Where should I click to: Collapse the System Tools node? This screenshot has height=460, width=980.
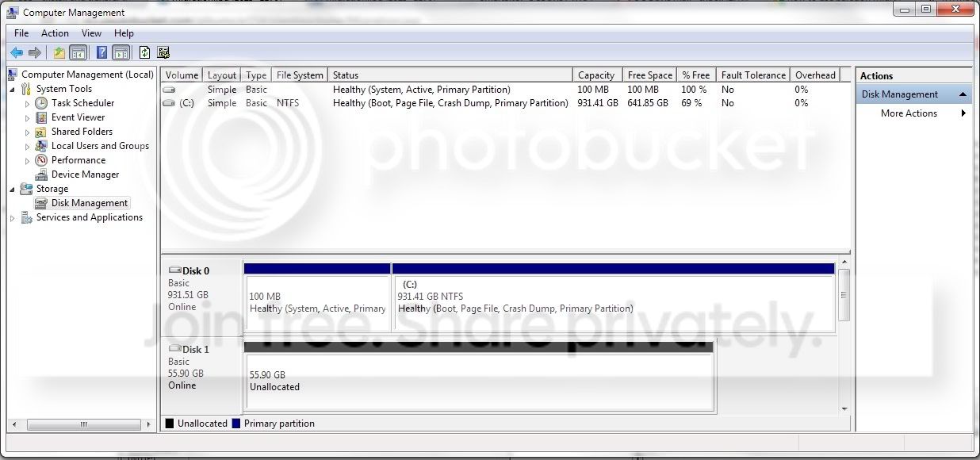click(13, 89)
